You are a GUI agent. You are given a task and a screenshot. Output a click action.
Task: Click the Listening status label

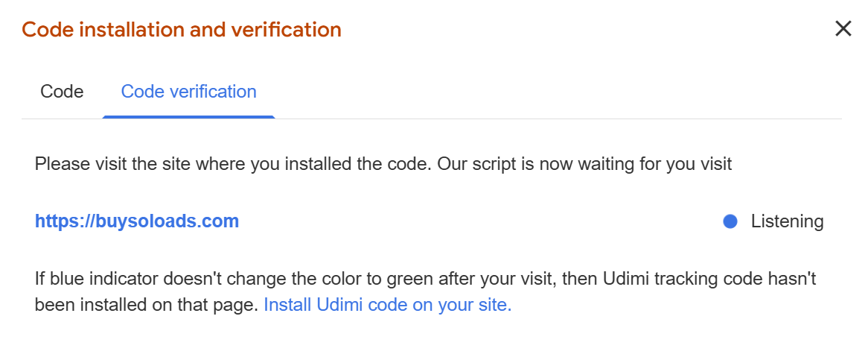pyautogui.click(x=787, y=221)
